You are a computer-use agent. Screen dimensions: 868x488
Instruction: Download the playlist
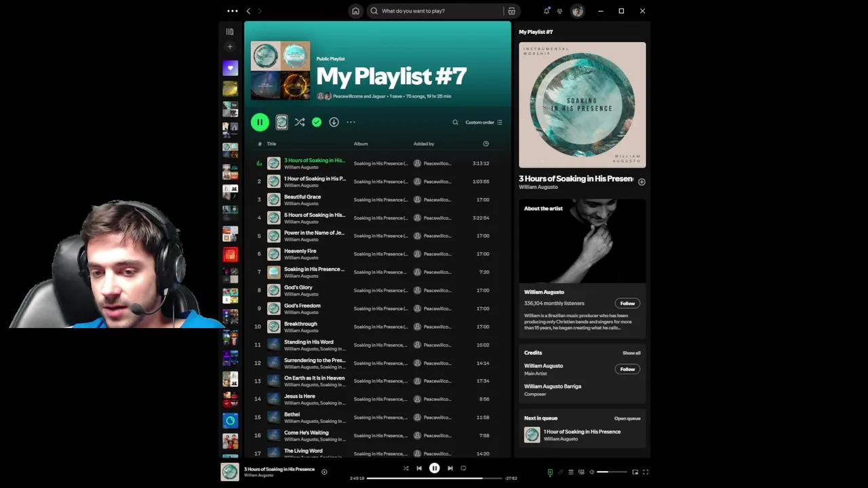click(334, 122)
